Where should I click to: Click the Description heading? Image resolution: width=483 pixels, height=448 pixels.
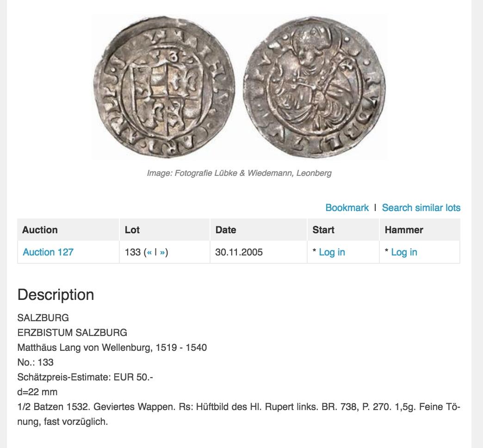pyautogui.click(x=56, y=294)
